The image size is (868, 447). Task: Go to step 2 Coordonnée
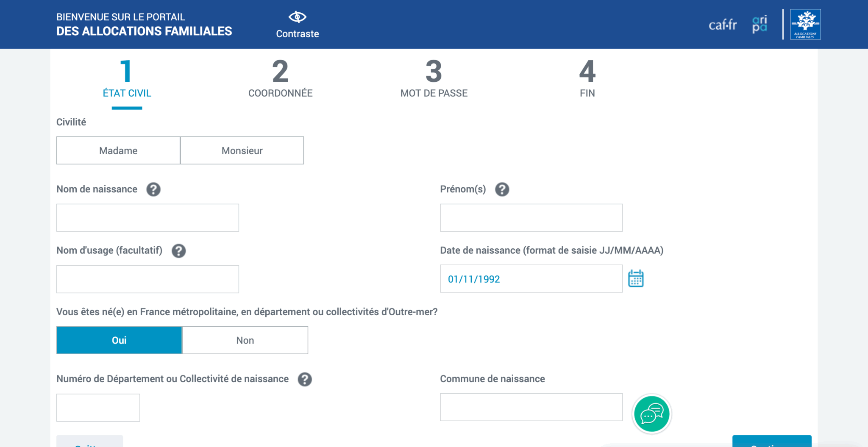click(x=280, y=79)
